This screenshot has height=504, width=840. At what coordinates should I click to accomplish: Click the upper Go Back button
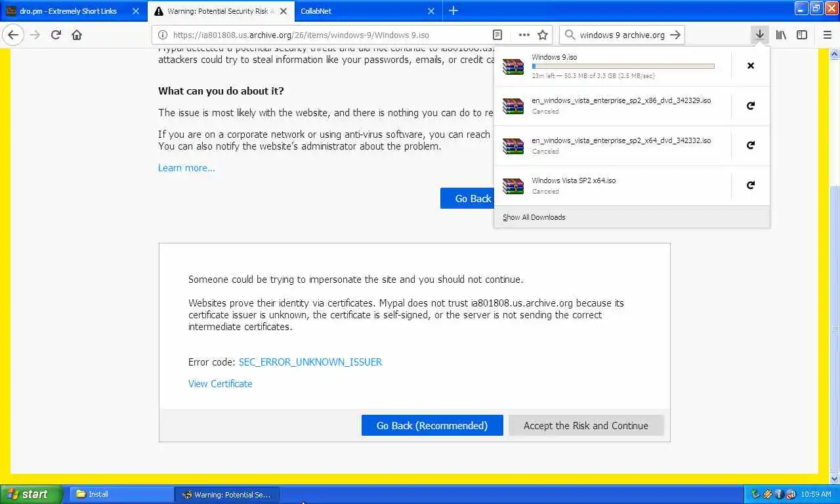coord(467,198)
